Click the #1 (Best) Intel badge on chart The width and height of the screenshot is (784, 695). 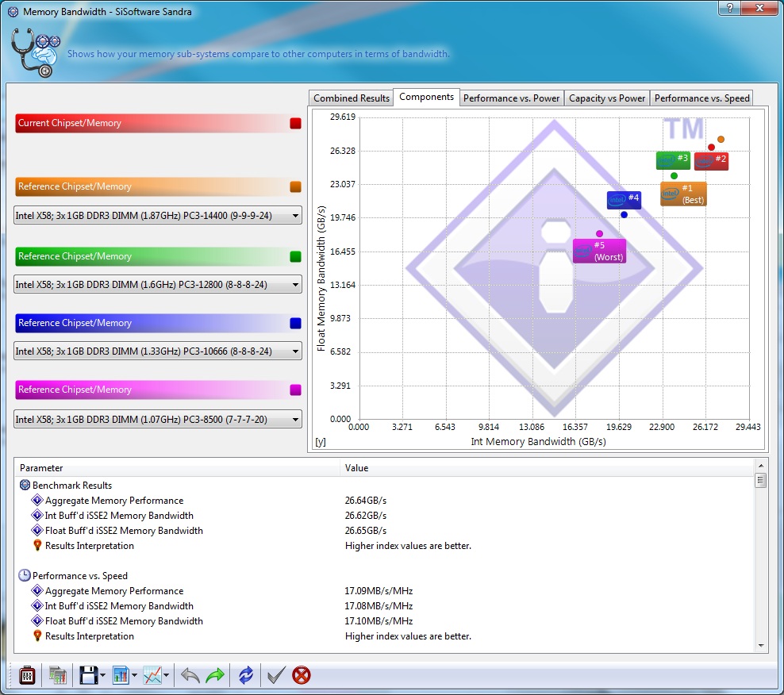[683, 194]
